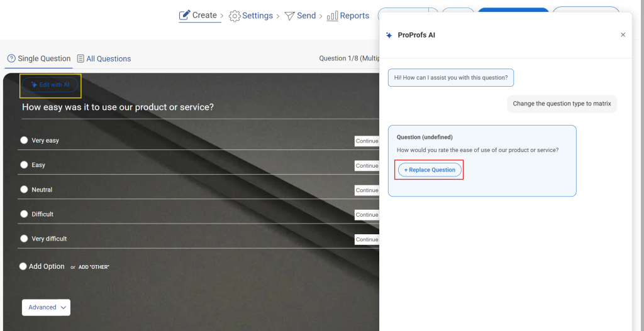
Task: Open Continue dropdown for Neutral
Action: 367,190
